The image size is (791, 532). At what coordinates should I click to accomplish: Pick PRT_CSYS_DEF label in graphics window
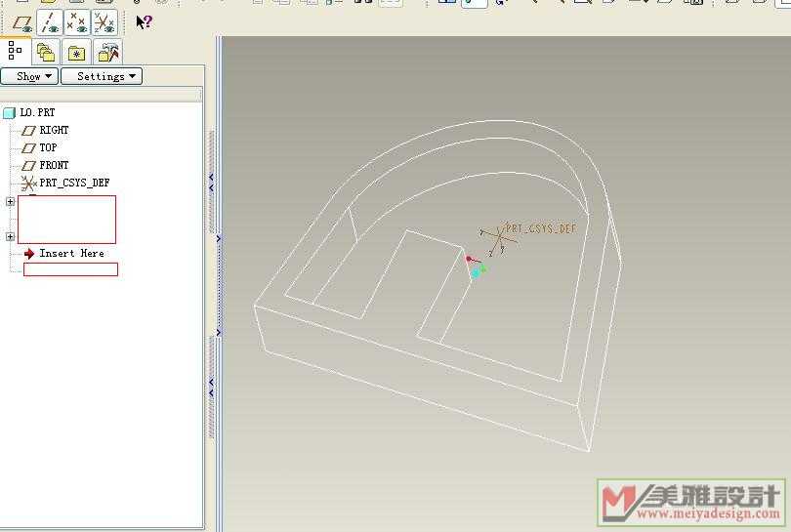tap(541, 228)
